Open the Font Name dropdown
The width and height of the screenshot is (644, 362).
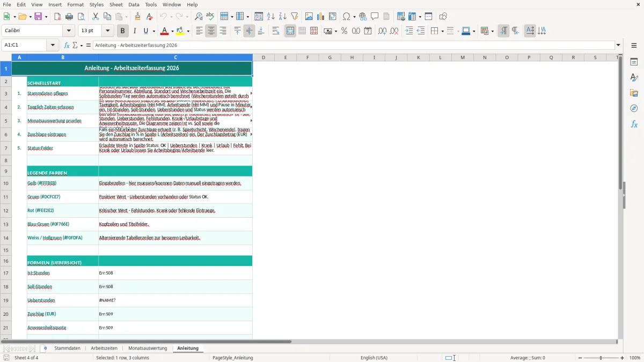click(69, 31)
